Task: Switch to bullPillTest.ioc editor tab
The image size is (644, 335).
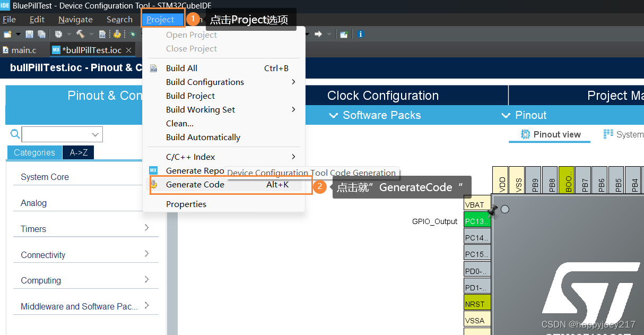Action: point(91,50)
